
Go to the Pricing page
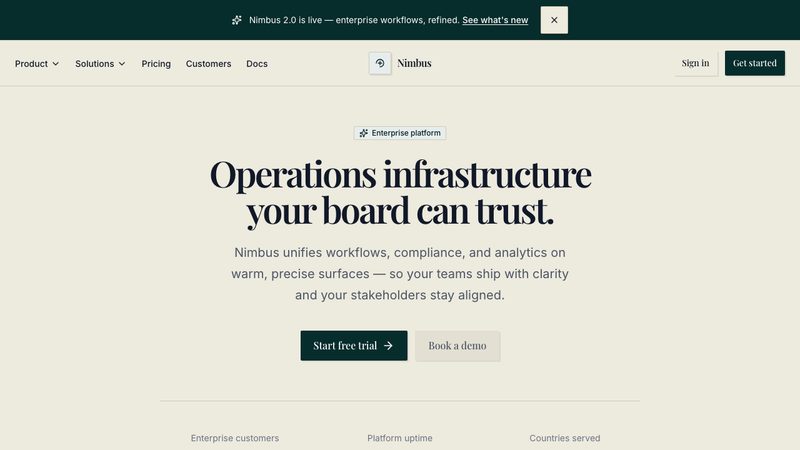pyautogui.click(x=156, y=64)
